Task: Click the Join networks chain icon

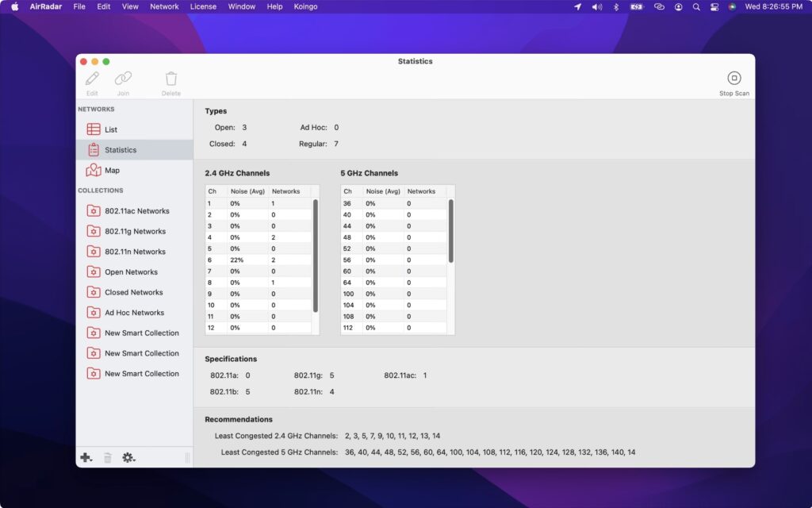Action: pos(123,79)
